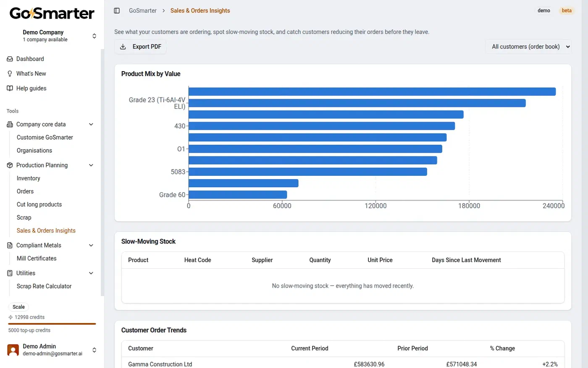This screenshot has width=588, height=368.
Task: Click the Current Period column header
Action: (310, 348)
